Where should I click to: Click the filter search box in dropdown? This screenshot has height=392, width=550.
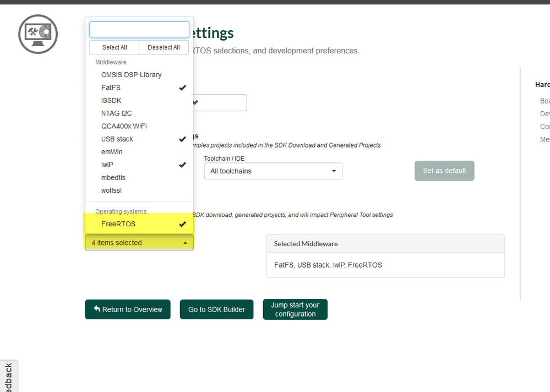click(x=139, y=30)
